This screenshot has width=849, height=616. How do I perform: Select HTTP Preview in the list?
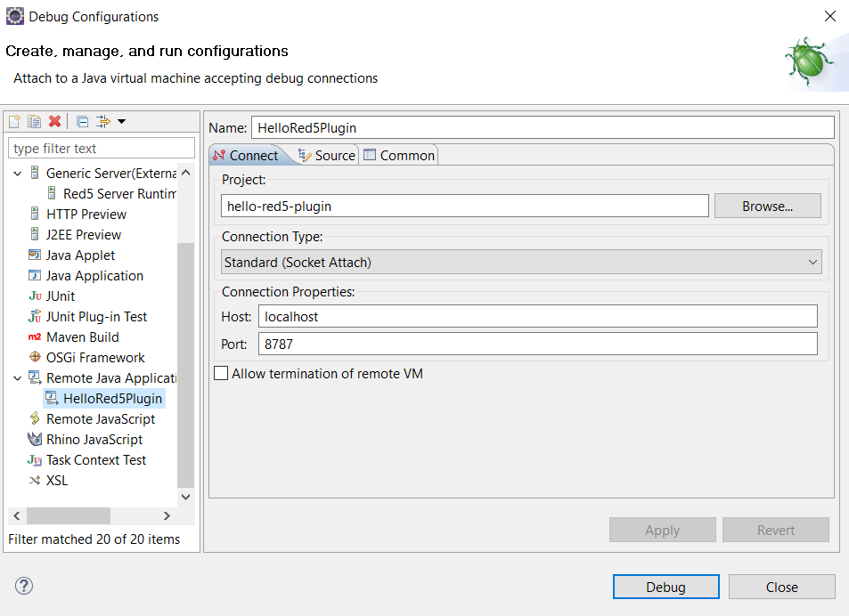pyautogui.click(x=86, y=215)
